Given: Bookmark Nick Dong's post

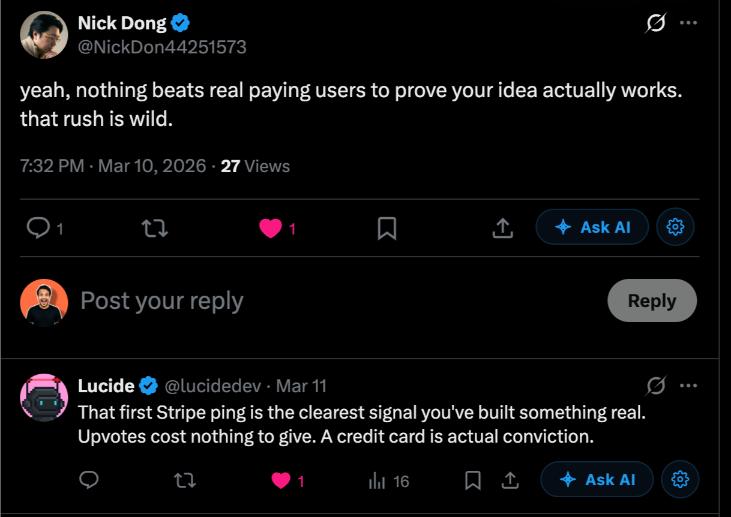Looking at the screenshot, I should (387, 228).
